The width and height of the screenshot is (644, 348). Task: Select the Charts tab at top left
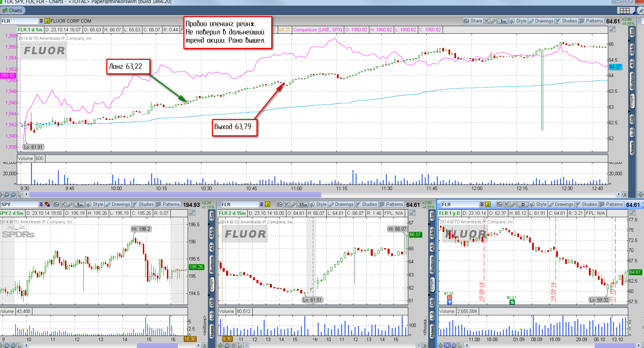coord(13,10)
